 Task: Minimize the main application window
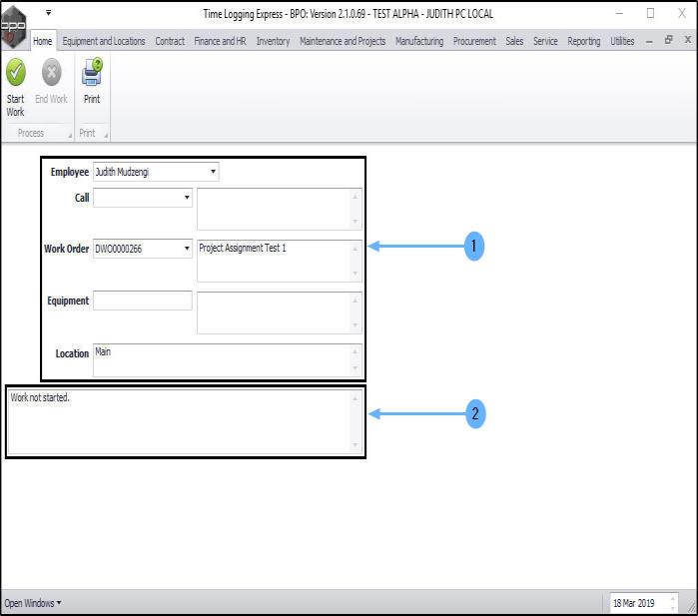pos(619,14)
